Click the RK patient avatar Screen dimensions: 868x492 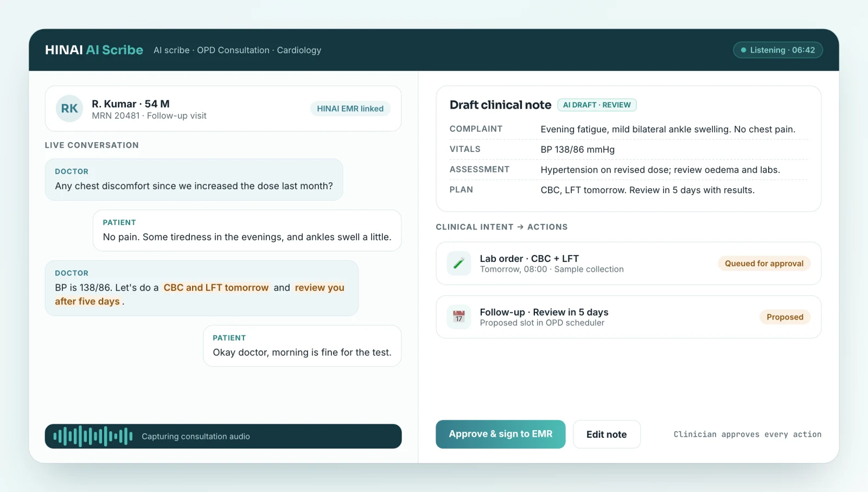[x=69, y=108]
